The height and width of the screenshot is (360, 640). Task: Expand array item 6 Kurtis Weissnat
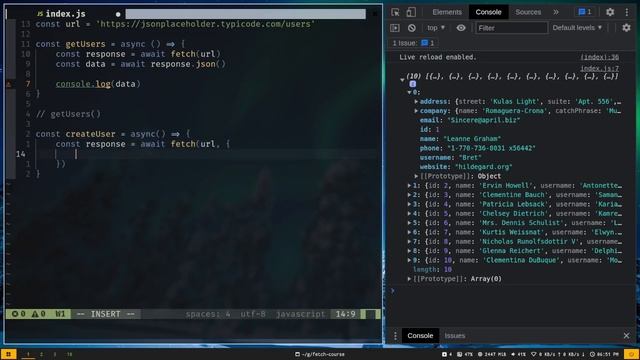click(409, 232)
